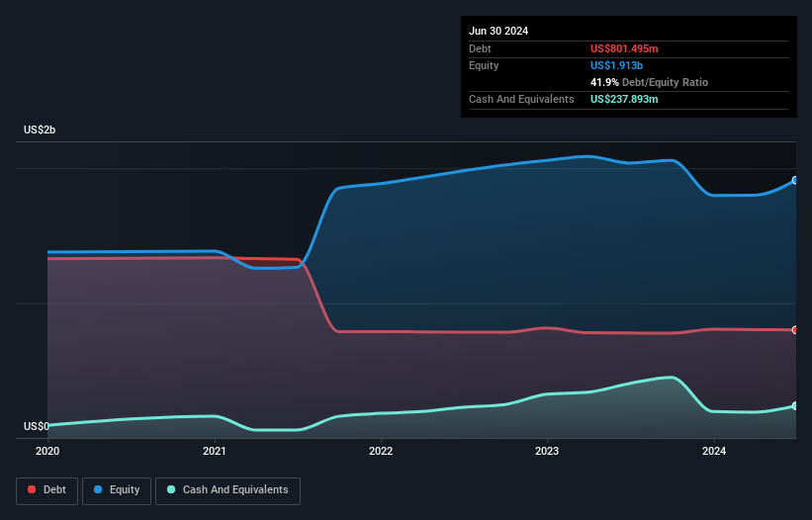Viewport: 812px width, 520px height.
Task: Click the 2022 x-axis label
Action: tap(381, 451)
